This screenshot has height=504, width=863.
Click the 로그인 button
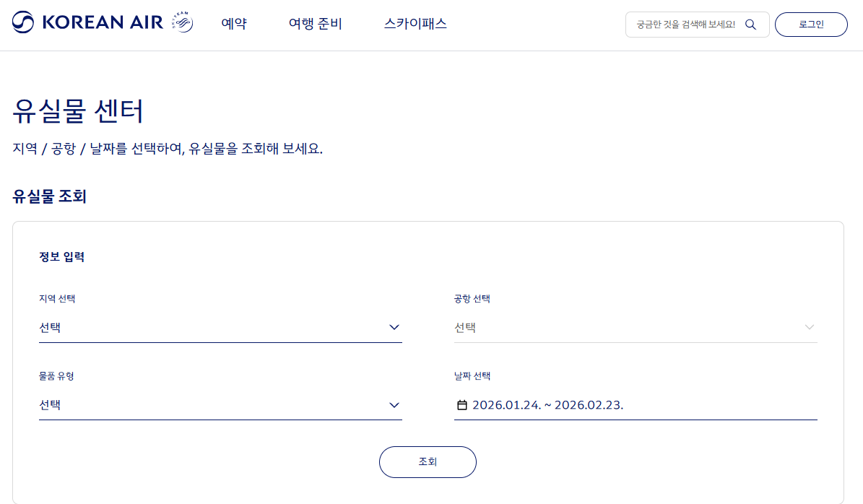pos(810,24)
